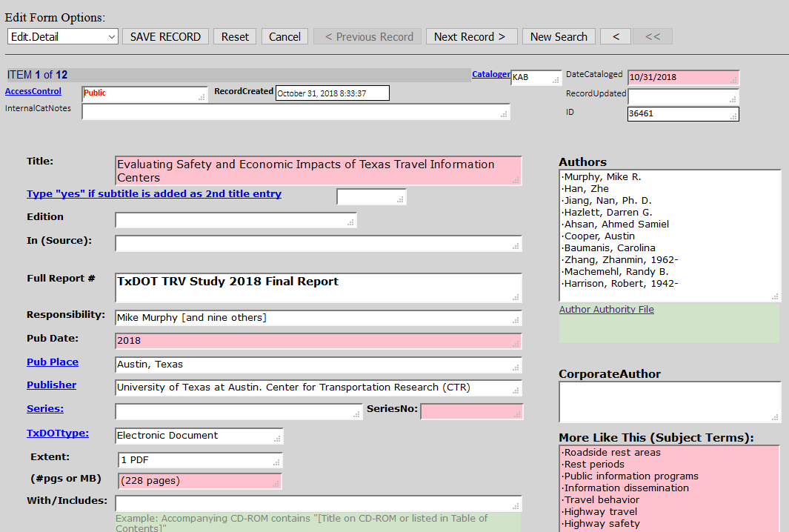The height and width of the screenshot is (532, 789).
Task: Open the Pub Place link
Action: point(53,362)
